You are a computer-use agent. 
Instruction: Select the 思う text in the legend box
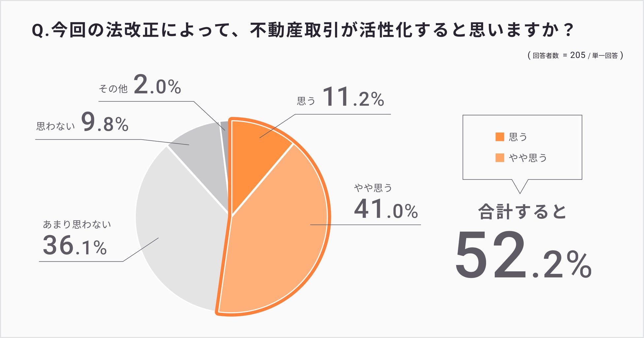click(518, 137)
